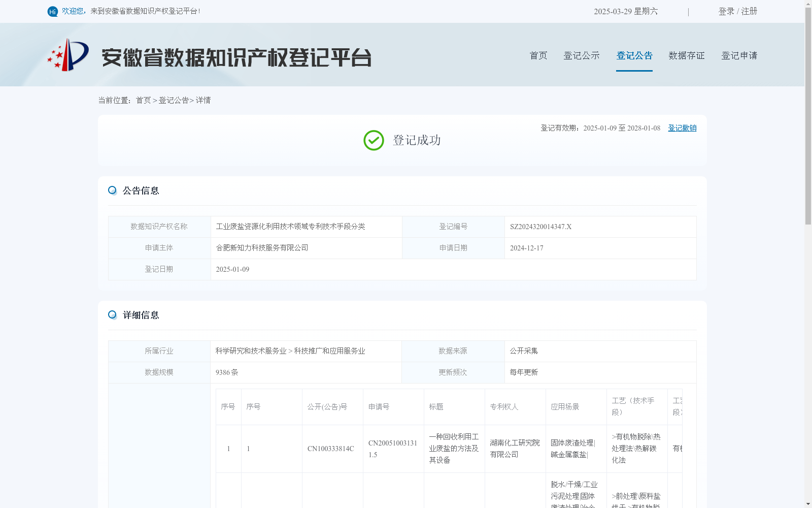
Task: Click patentee 湖南化工研究院有限公司
Action: 515,449
